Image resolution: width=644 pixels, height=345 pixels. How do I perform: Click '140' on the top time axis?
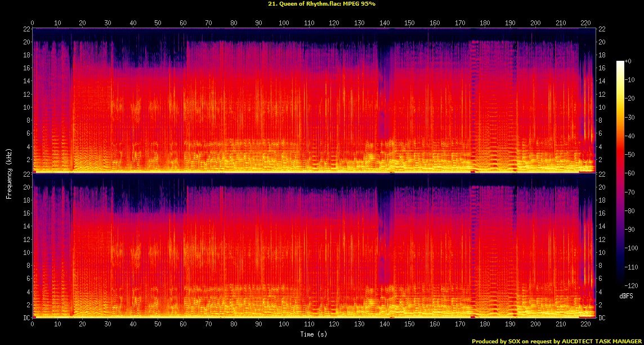pos(384,23)
